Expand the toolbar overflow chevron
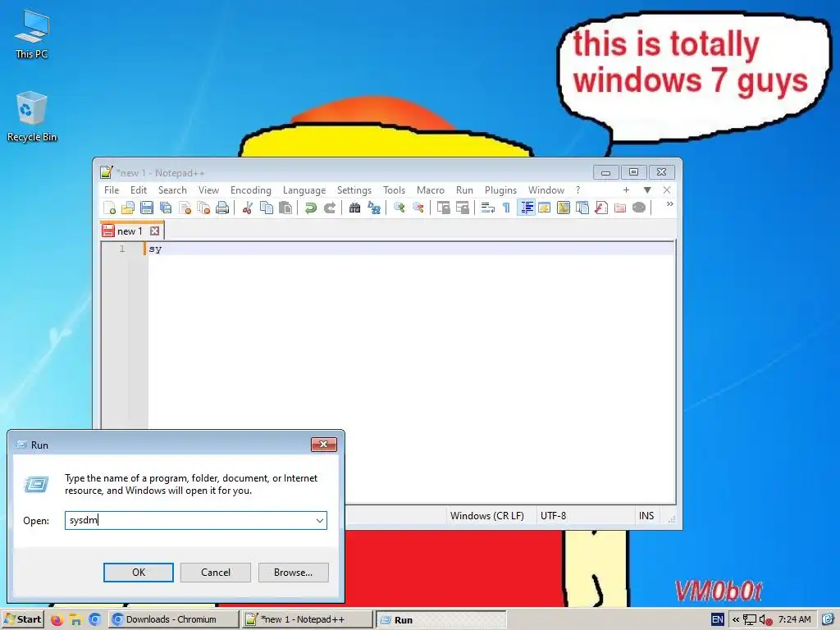 coord(669,204)
